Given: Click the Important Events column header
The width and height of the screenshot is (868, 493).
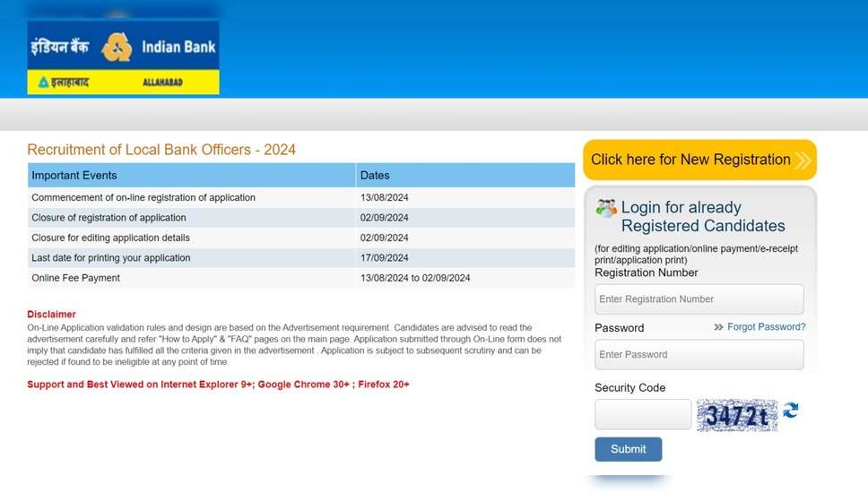Looking at the screenshot, I should click(x=74, y=176).
